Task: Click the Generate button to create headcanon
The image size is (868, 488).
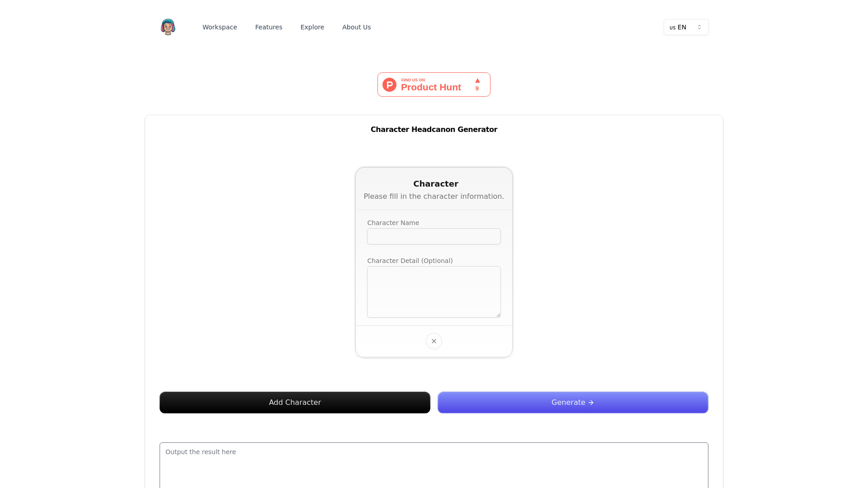Action: pos(573,402)
